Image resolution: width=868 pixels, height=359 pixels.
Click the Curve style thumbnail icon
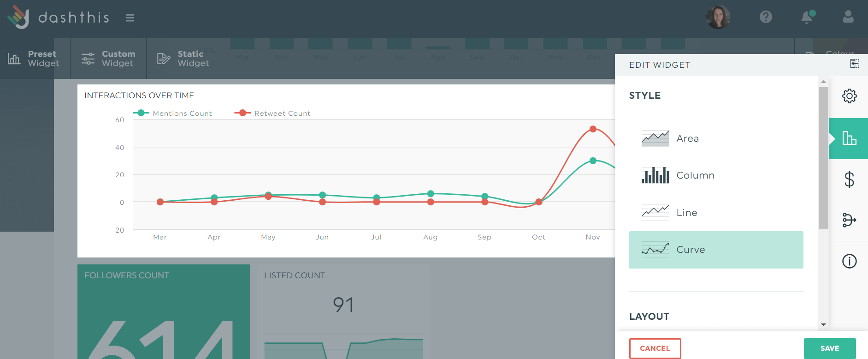655,250
